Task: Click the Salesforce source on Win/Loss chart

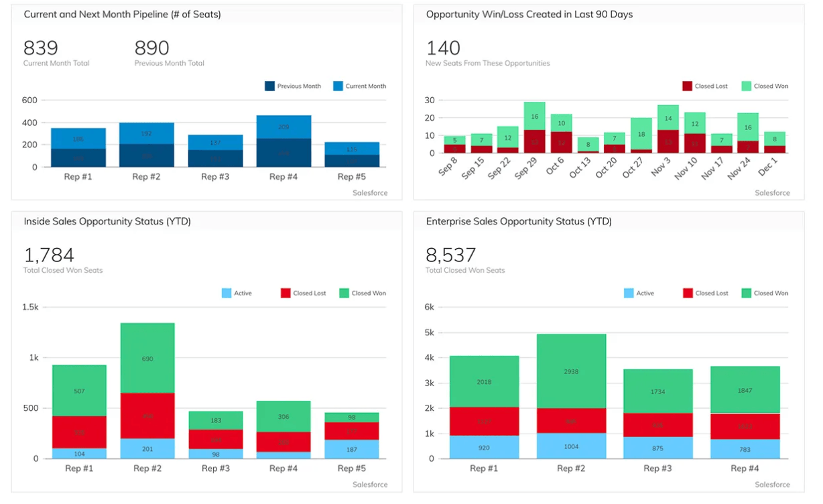Action: point(772,193)
